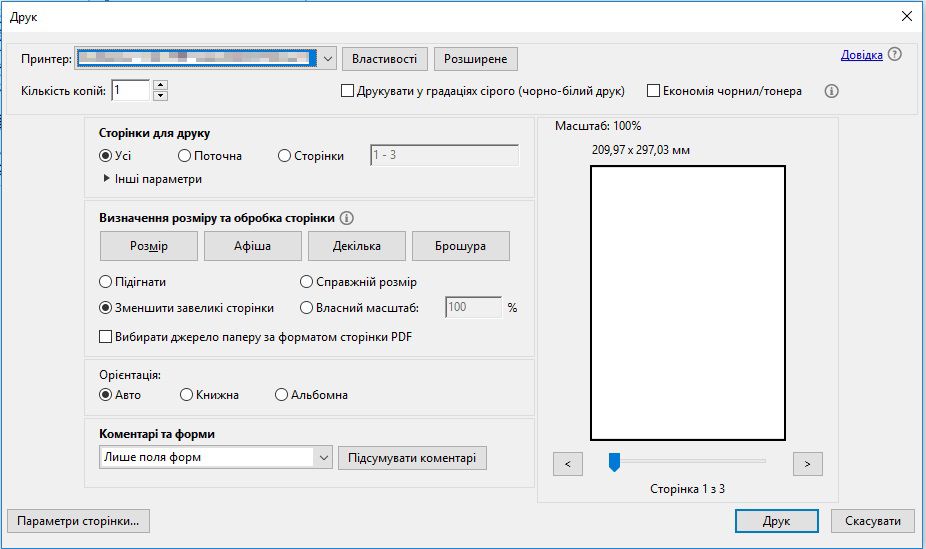Choose Підігнати sizing option
The image size is (926, 549).
[x=105, y=282]
